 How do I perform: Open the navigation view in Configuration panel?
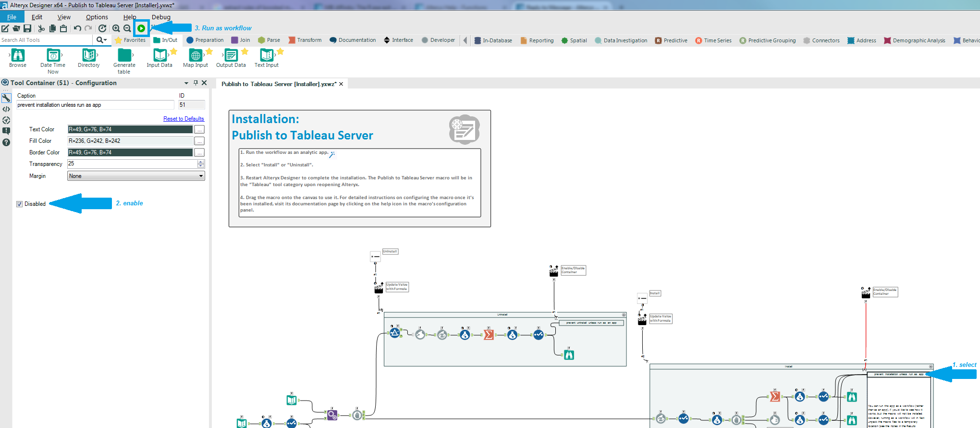(x=6, y=120)
